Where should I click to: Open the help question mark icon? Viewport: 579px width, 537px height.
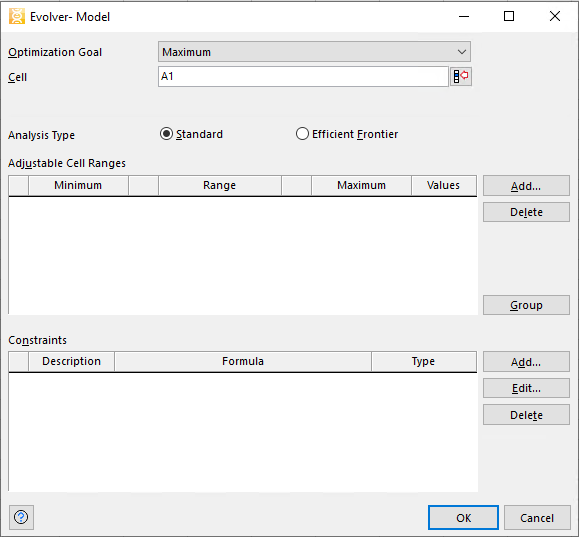(21, 517)
